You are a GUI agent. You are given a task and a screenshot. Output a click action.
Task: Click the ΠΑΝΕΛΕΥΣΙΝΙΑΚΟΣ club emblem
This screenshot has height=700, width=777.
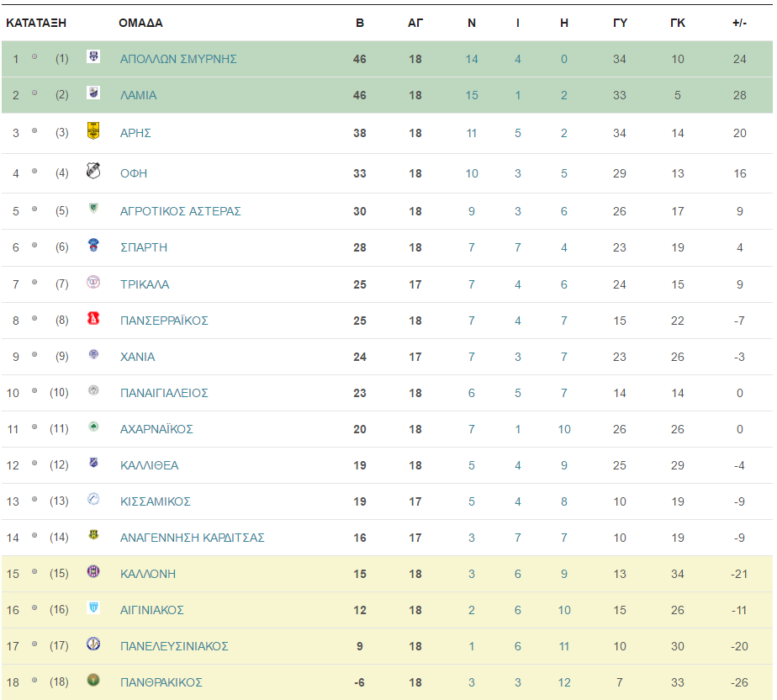93,644
